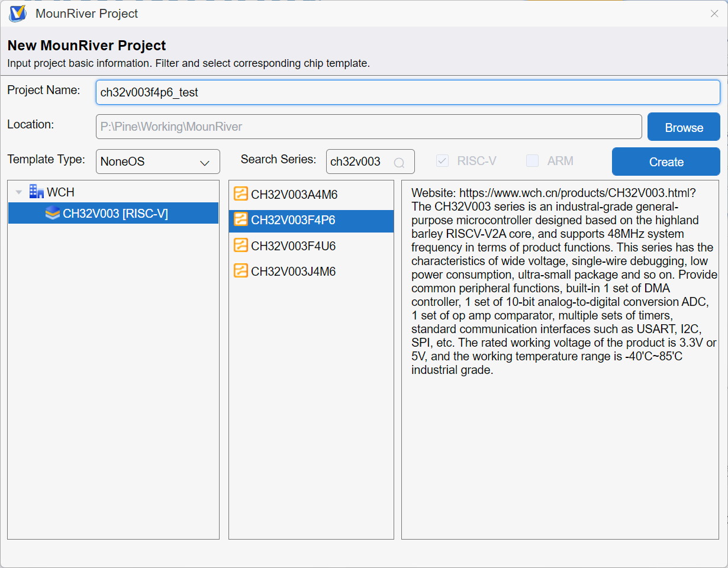Click the chip icon beside CH32V003F4U6
The image size is (728, 568).
click(241, 246)
